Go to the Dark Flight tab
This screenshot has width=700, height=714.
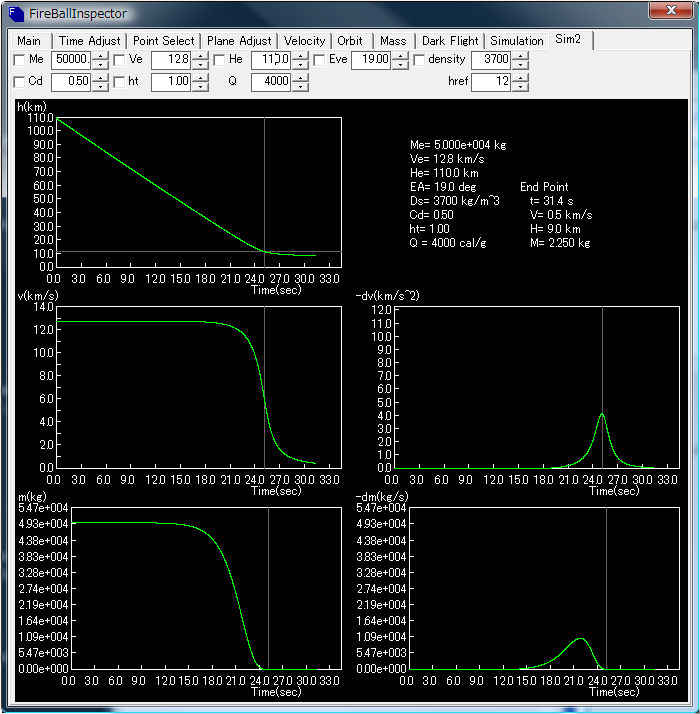[x=449, y=41]
